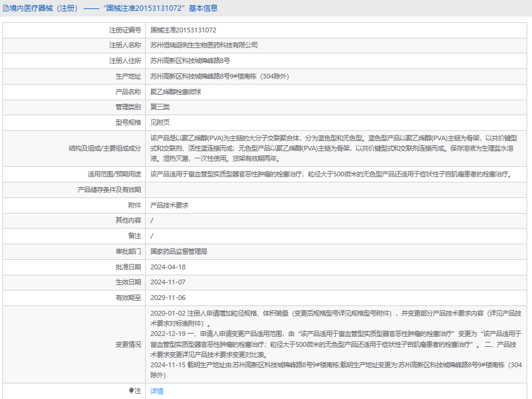The image size is (532, 399).
Task: Click expiry date 2029-11-06
Action: click(168, 298)
